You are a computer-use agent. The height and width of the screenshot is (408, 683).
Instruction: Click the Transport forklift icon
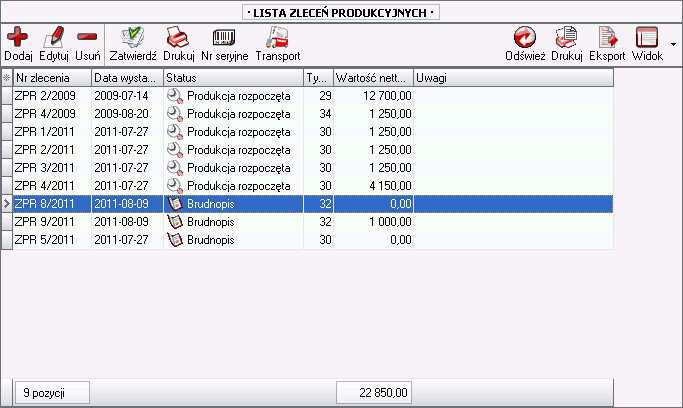click(x=277, y=37)
